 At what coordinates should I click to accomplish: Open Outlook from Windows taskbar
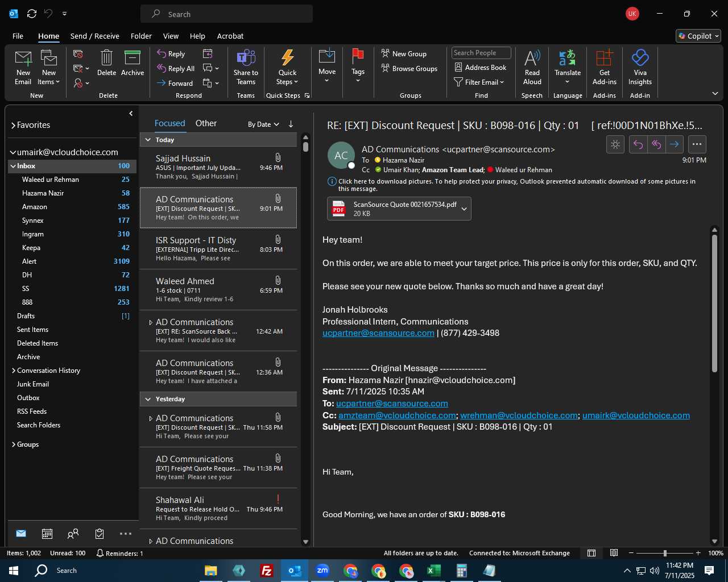295,571
